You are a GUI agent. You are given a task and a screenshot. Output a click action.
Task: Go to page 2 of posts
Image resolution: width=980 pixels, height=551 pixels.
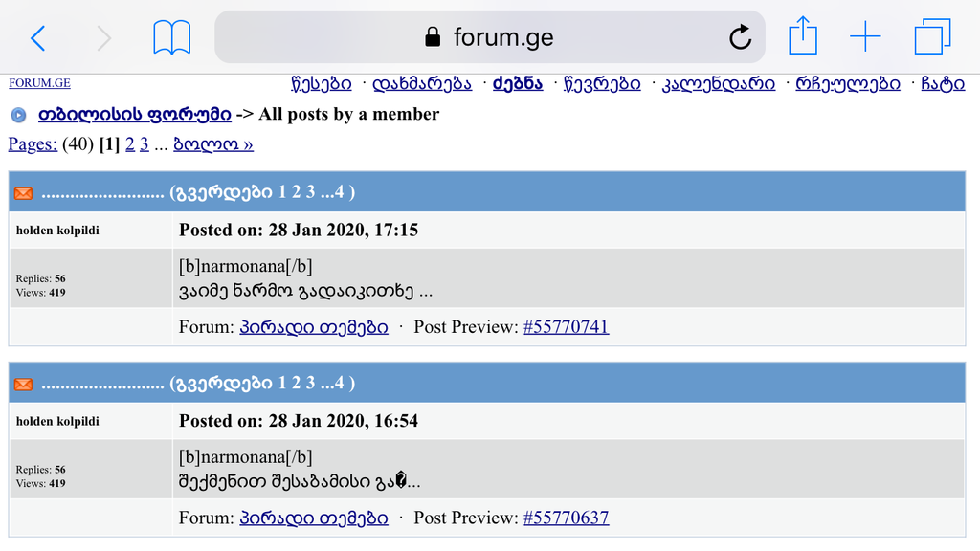(x=130, y=144)
